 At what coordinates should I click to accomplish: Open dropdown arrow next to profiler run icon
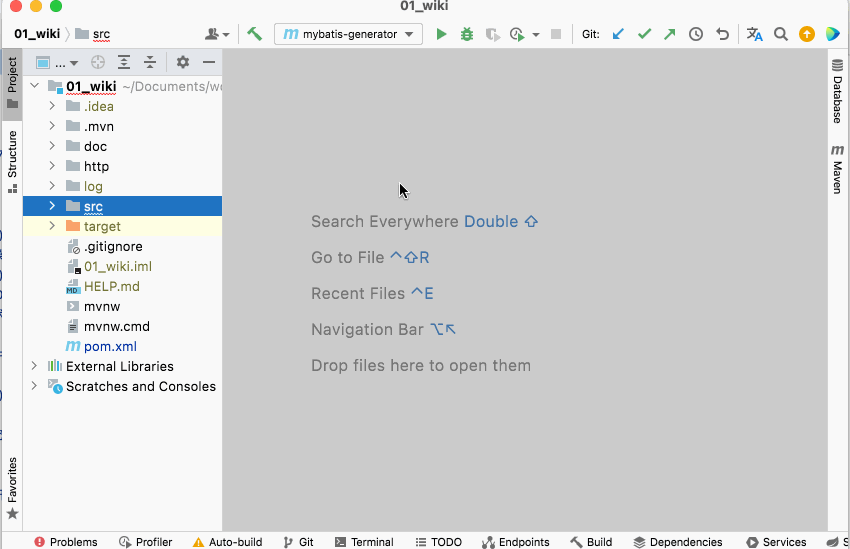(536, 35)
